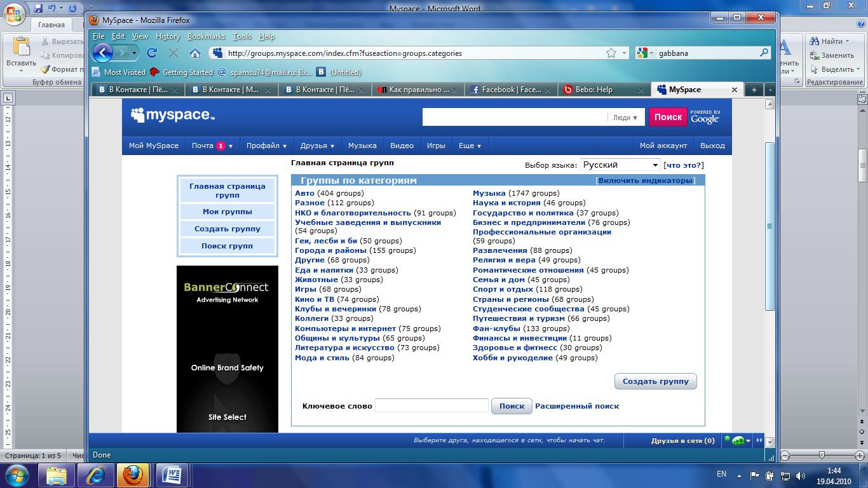Expand the MySpace chat bar arrows
Image resolution: width=868 pixels, height=488 pixels.
coord(758,440)
